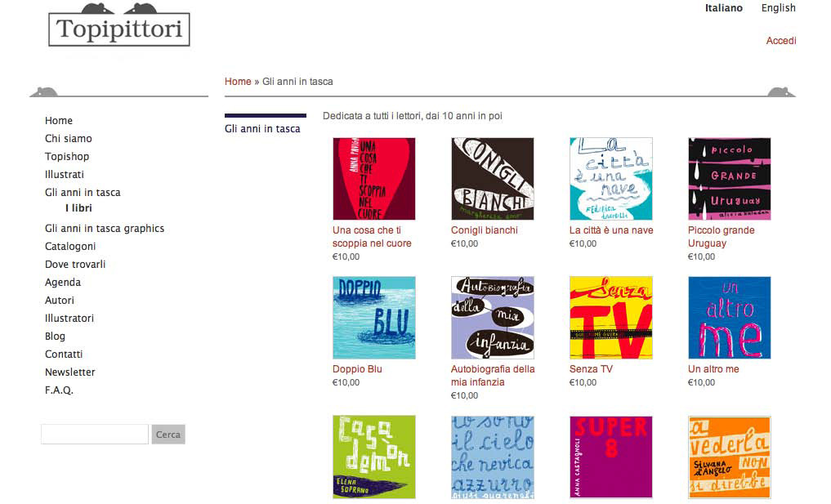Click the Cerca search button
This screenshot has height=504, width=831.
pyautogui.click(x=168, y=435)
